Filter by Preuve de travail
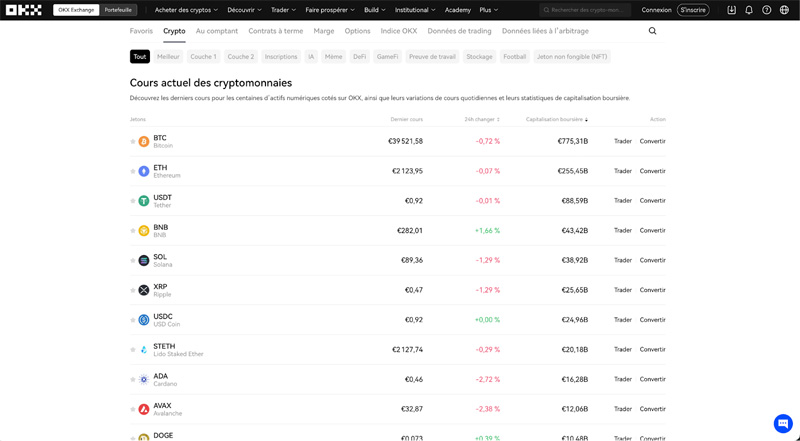This screenshot has height=441, width=800. [x=432, y=57]
